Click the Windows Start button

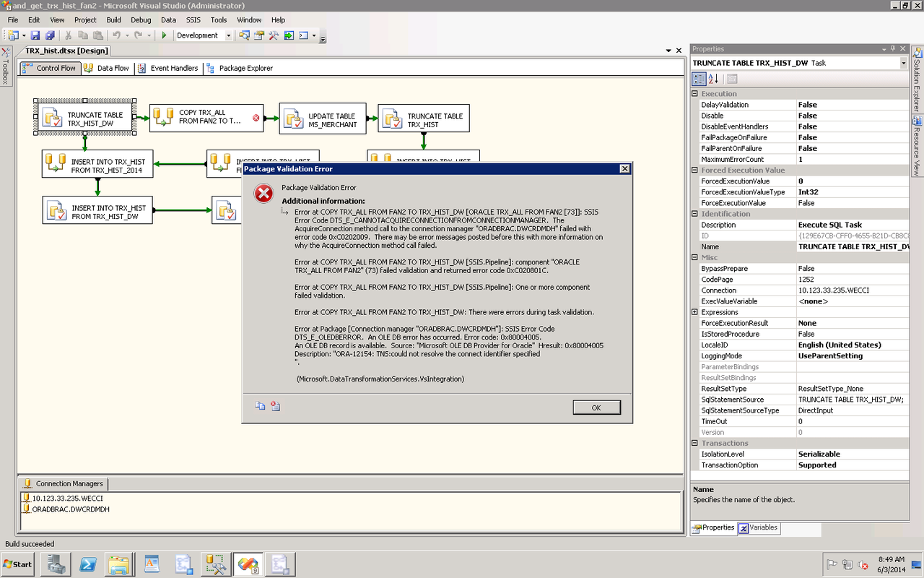pyautogui.click(x=18, y=564)
